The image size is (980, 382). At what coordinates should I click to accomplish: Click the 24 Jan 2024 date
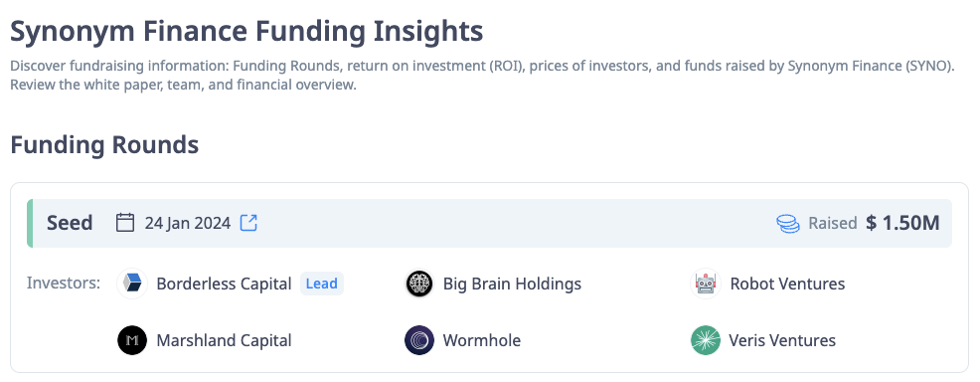click(188, 223)
